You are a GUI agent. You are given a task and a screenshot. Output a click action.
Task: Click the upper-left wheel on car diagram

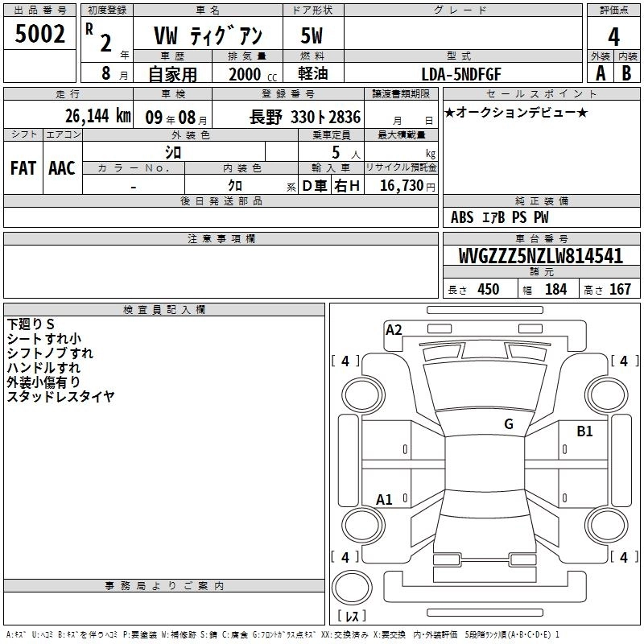pos(363,395)
